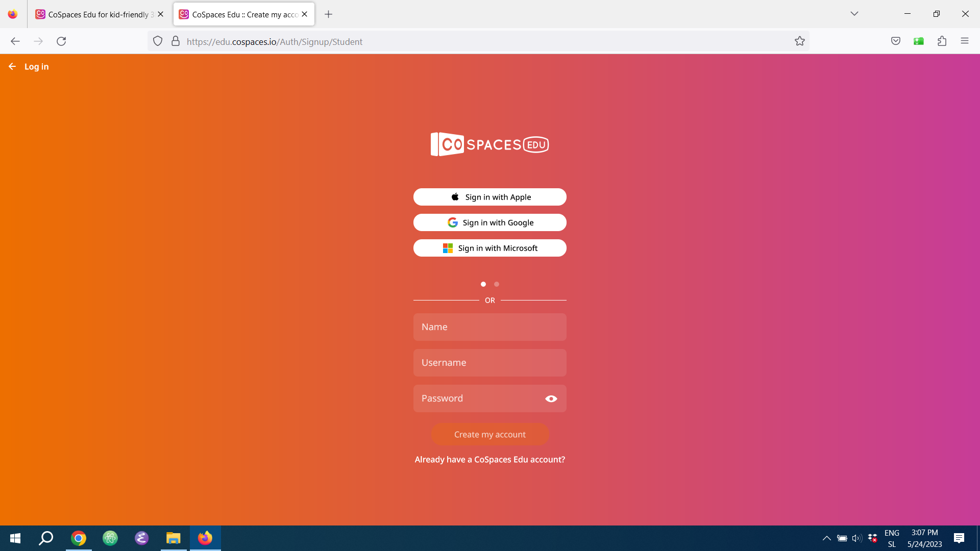Open the Firefox extensions puzzle icon

click(x=942, y=41)
